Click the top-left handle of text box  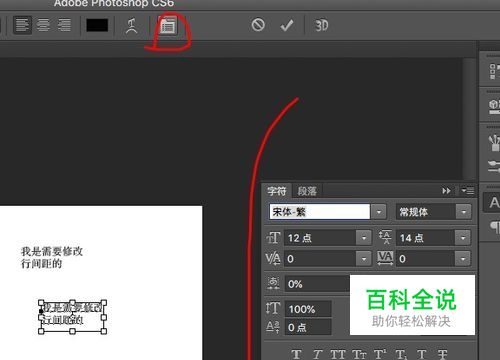coord(41,303)
